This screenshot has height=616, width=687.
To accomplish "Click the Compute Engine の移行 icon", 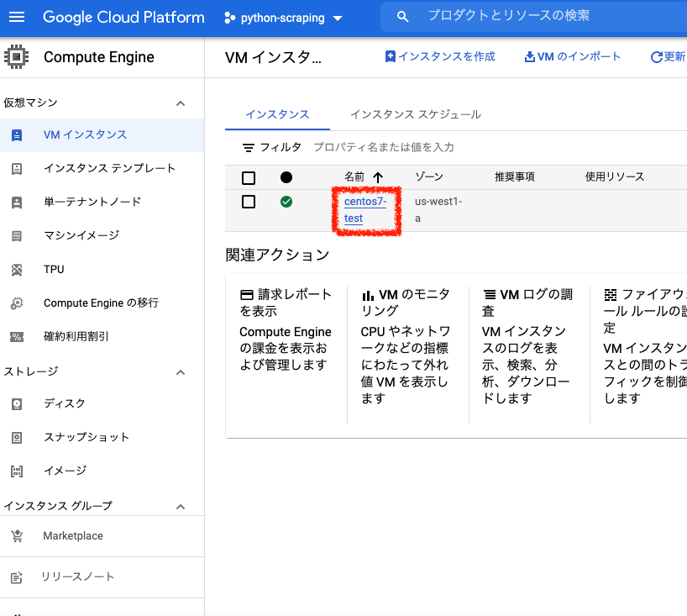I will point(17,303).
